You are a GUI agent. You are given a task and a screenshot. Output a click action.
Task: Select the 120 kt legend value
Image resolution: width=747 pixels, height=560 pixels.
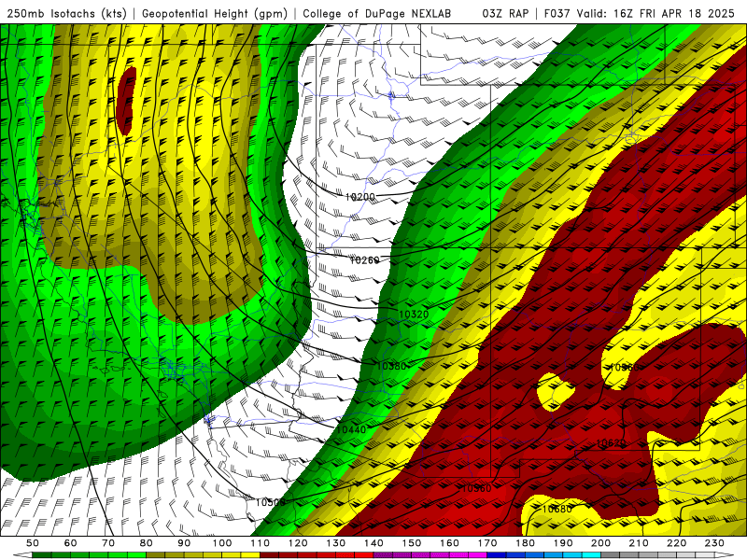(298, 543)
